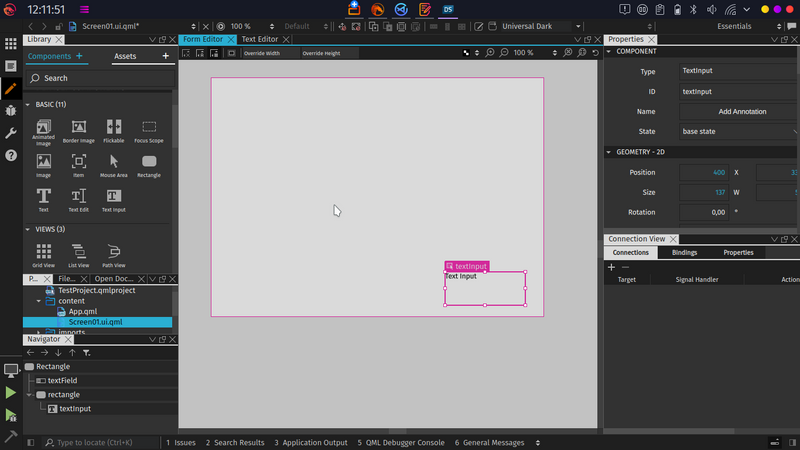Select the Mouse Area component icon
Viewport: 800px width, 450px height.
(114, 160)
